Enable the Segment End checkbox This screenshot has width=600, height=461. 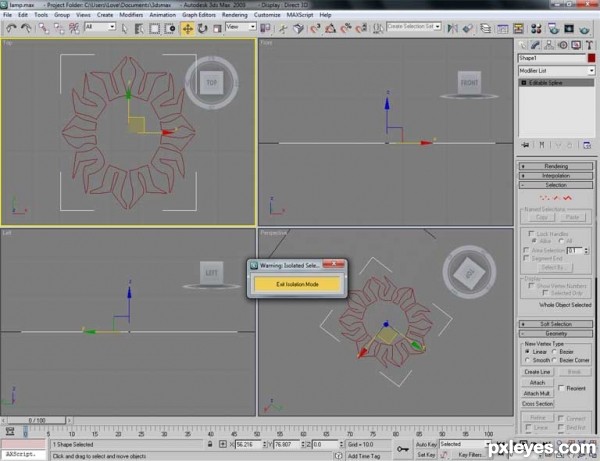pyautogui.click(x=526, y=258)
